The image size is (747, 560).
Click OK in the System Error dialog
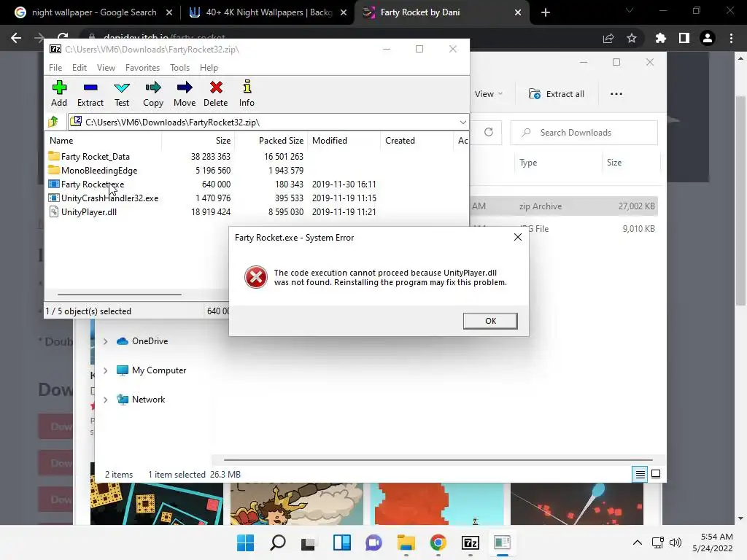tap(490, 321)
